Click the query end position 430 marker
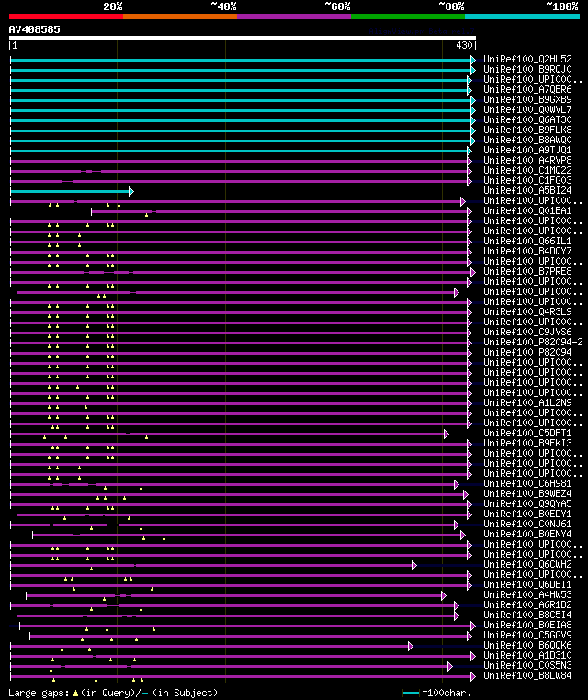 464,46
